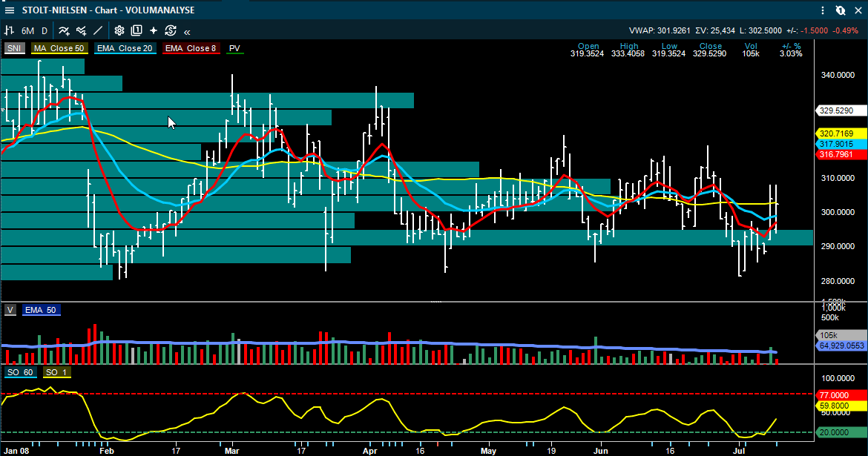Viewport: 868px width, 456px height.
Task: Click the Jul date label on time axis
Action: (x=739, y=451)
